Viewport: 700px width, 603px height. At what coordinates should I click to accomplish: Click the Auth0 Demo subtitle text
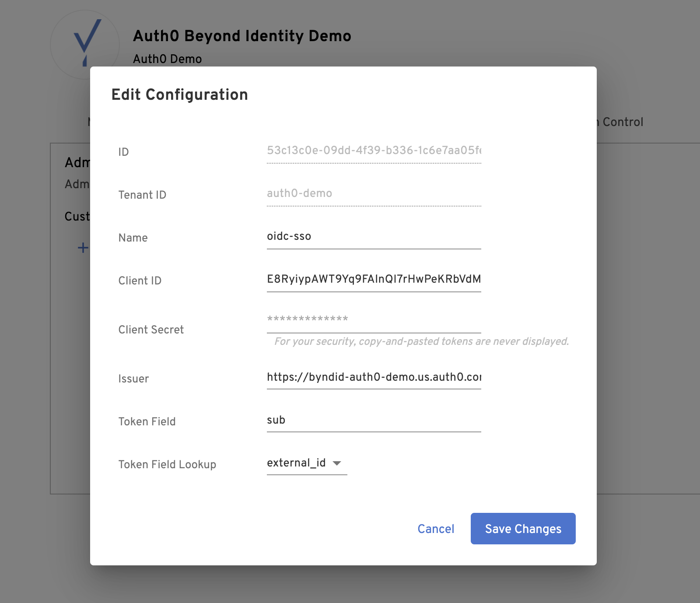point(167,59)
